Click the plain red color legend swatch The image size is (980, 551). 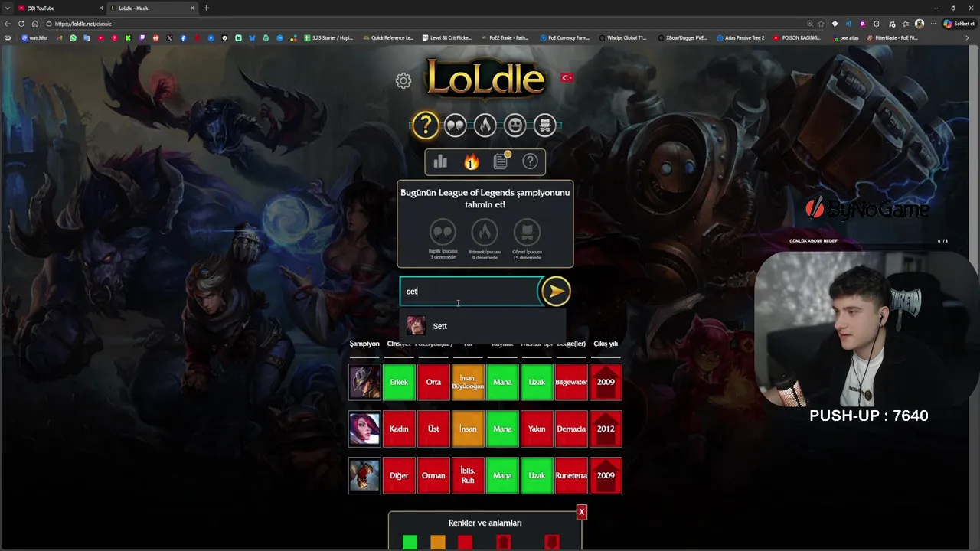pyautogui.click(x=465, y=543)
